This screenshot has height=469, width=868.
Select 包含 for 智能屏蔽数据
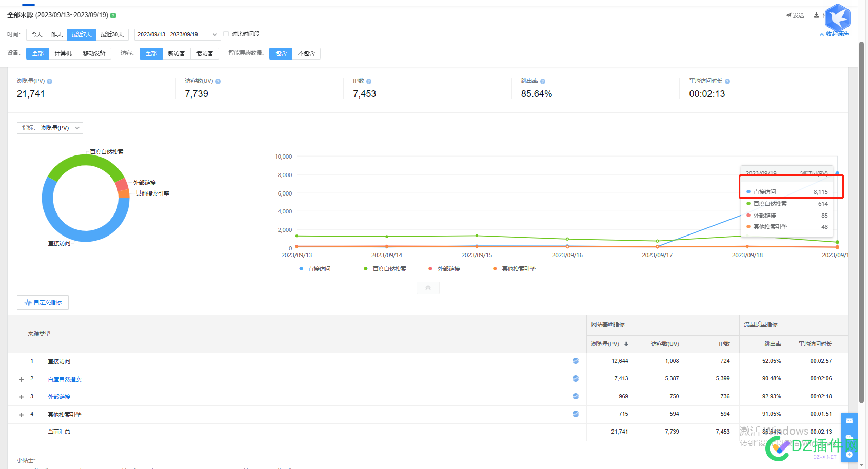coord(281,53)
